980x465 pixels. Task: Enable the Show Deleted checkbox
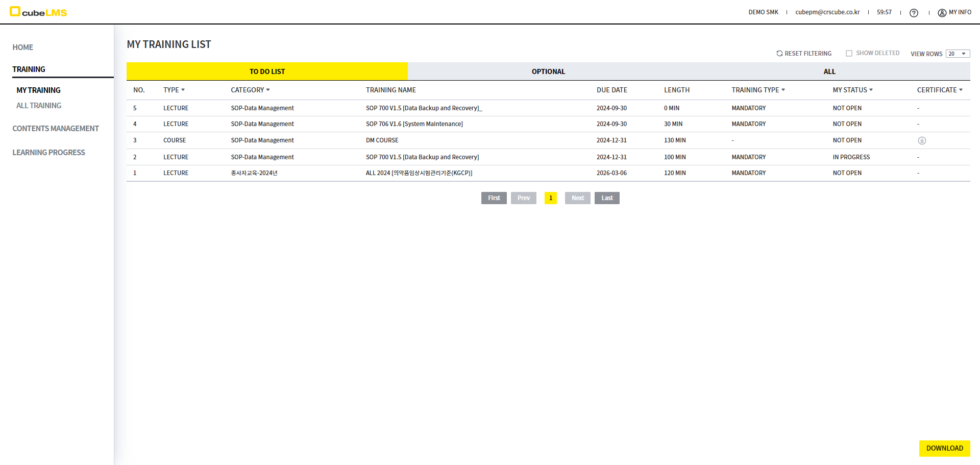[x=849, y=54]
